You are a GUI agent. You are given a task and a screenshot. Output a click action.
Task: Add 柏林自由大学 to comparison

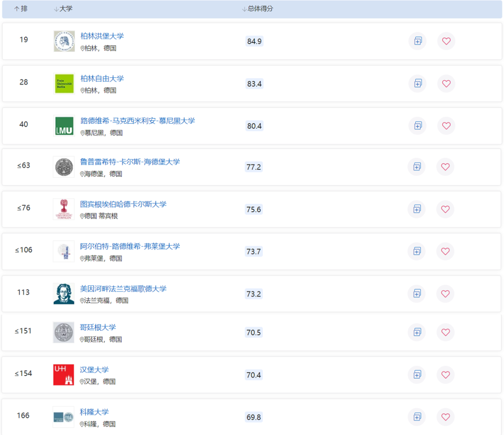(417, 83)
